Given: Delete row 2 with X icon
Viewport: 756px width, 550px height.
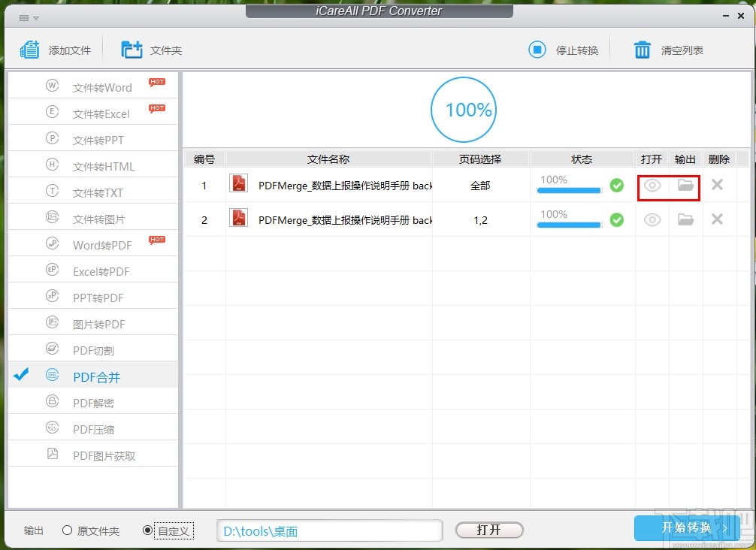Looking at the screenshot, I should pos(717,219).
